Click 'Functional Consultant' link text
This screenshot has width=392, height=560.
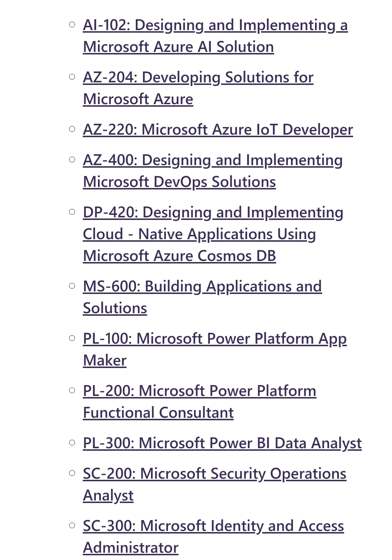[158, 413]
